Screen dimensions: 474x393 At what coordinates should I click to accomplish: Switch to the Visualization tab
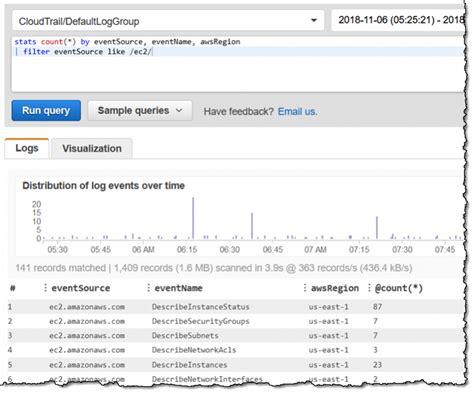click(92, 148)
